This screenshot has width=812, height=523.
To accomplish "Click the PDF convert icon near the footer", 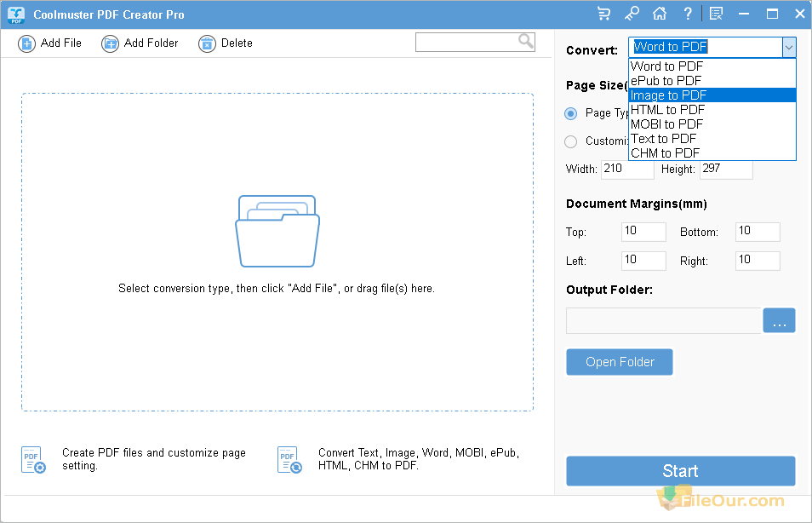I will 289,460.
